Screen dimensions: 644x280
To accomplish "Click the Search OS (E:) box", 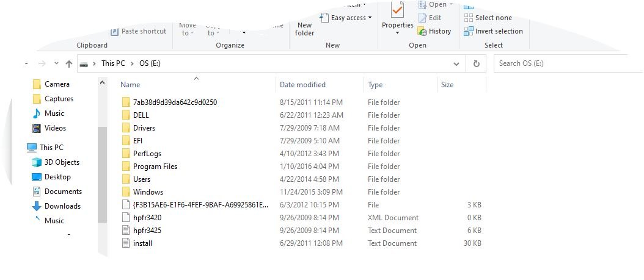I will click(x=567, y=63).
